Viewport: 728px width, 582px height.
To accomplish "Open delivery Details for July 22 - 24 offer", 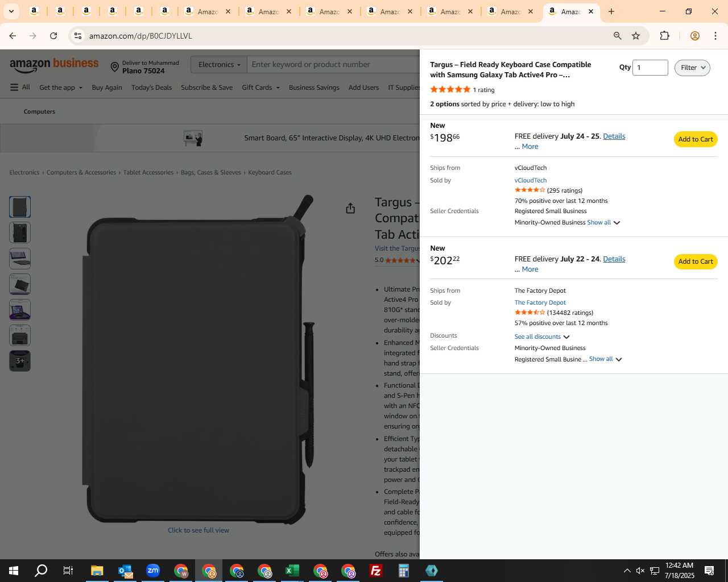I will (614, 259).
